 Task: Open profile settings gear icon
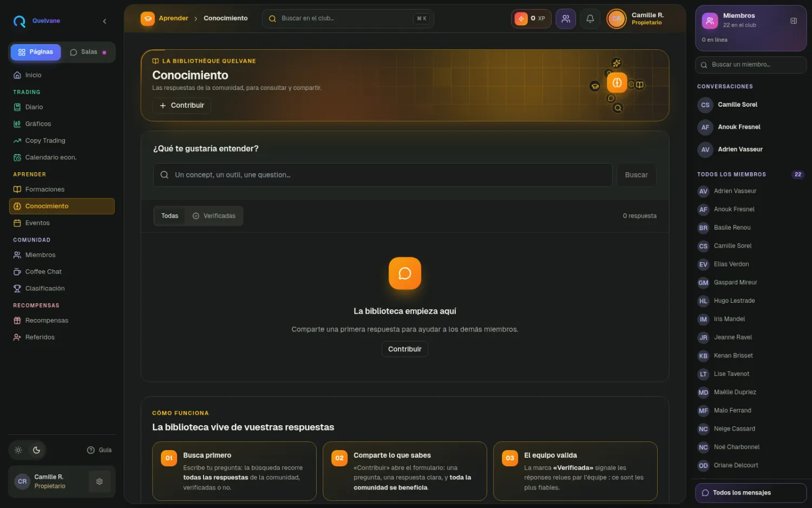pyautogui.click(x=100, y=481)
